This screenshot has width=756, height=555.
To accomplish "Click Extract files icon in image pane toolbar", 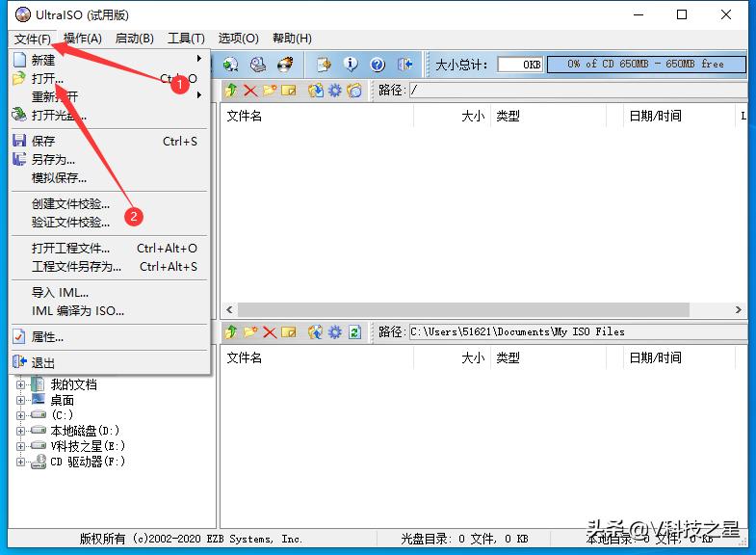I will (316, 91).
